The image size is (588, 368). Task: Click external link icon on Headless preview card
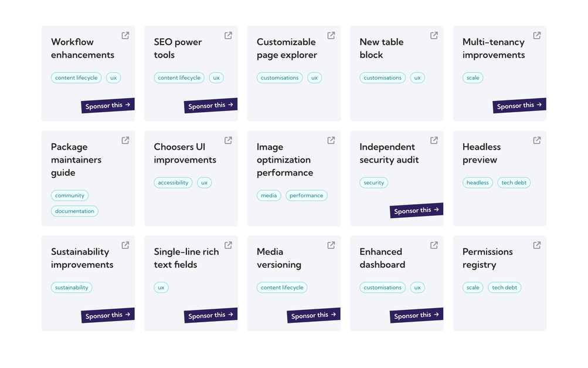coord(537,140)
